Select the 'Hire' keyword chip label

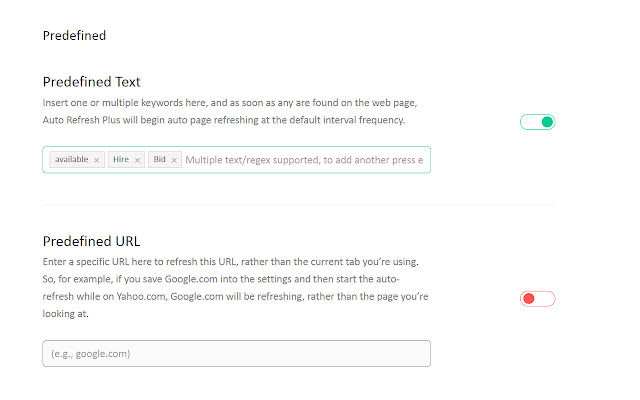pos(121,160)
